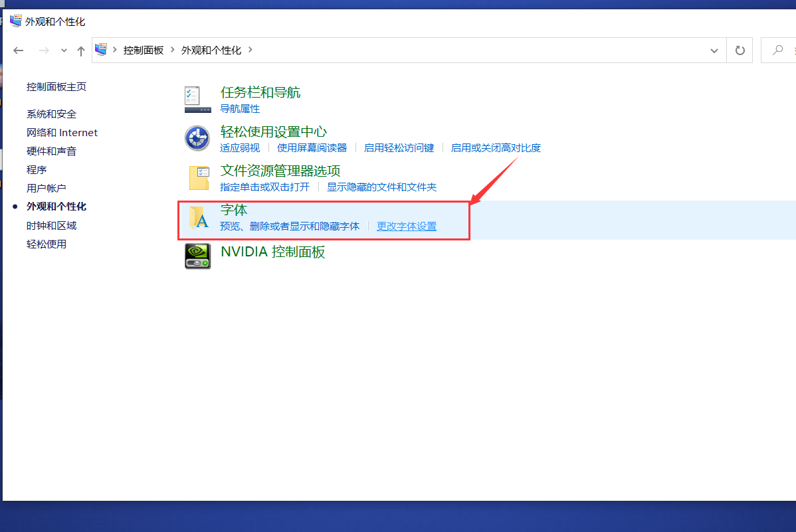Expand the chevron before 控制面板 in the address bar
This screenshot has width=796, height=532.
tap(115, 50)
